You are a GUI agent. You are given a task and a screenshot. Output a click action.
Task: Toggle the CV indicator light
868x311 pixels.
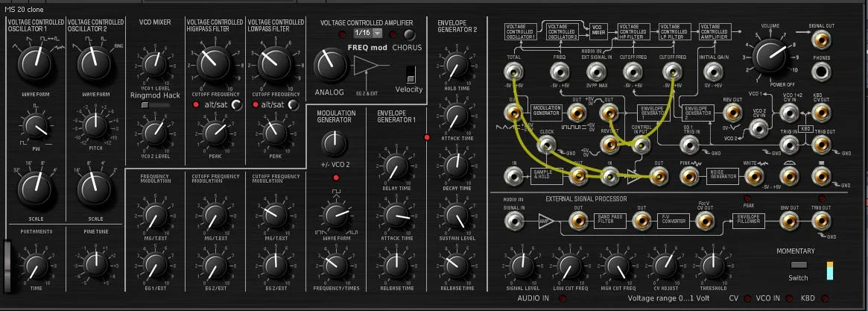[x=747, y=298]
